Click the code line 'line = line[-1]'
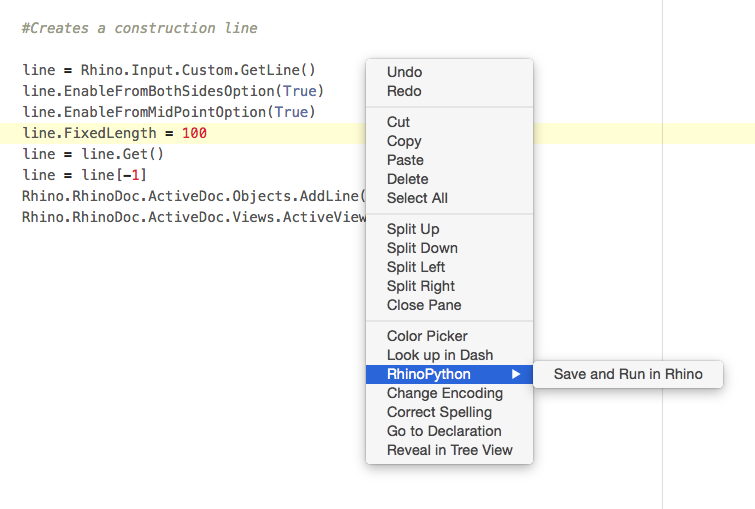The image size is (755, 509). tap(84, 175)
